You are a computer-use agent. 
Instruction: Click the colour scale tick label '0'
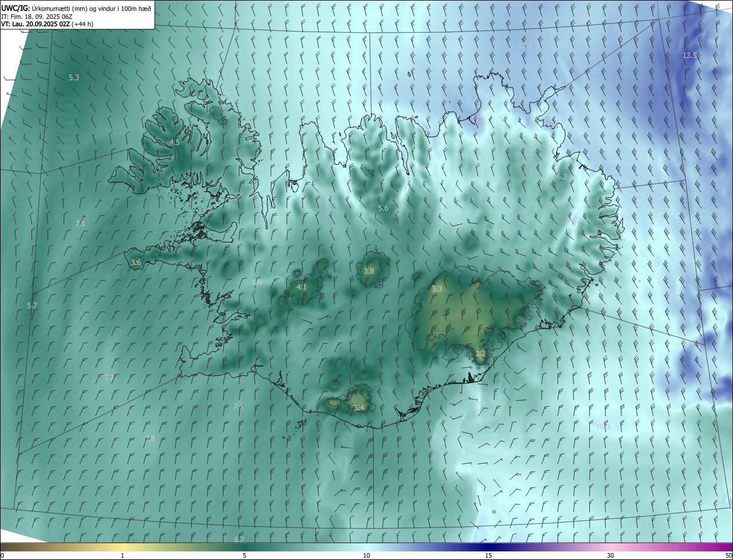pyautogui.click(x=2, y=555)
